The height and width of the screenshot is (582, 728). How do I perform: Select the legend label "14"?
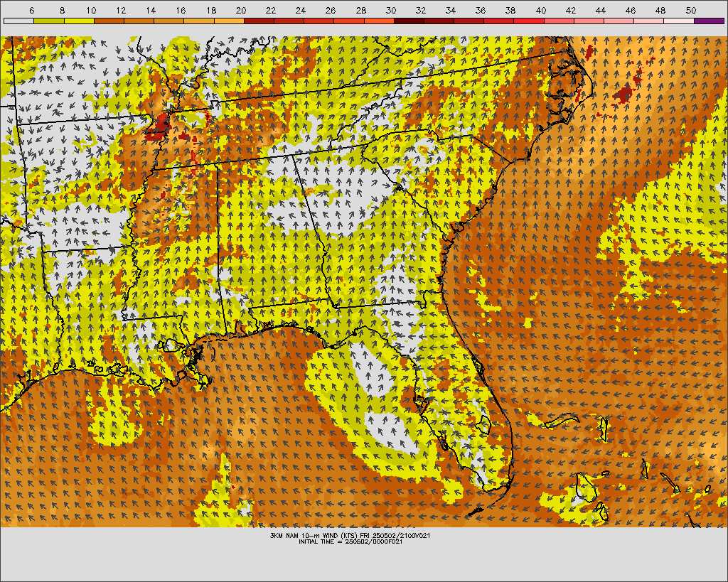point(151,10)
